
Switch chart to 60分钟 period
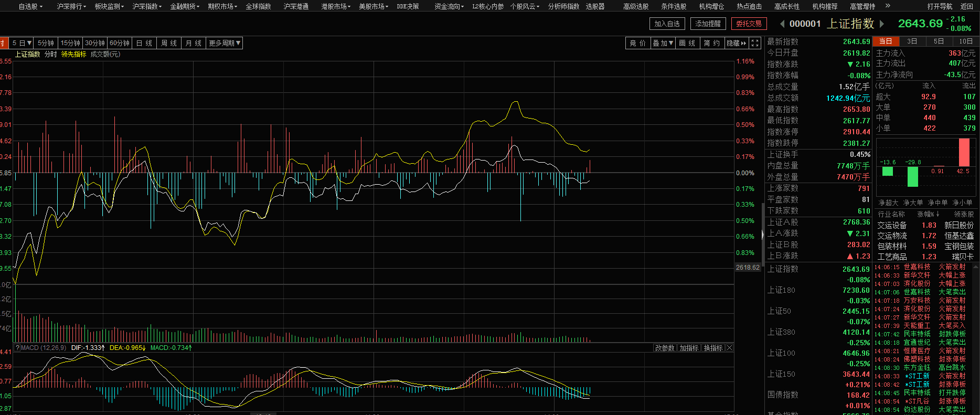click(x=120, y=43)
